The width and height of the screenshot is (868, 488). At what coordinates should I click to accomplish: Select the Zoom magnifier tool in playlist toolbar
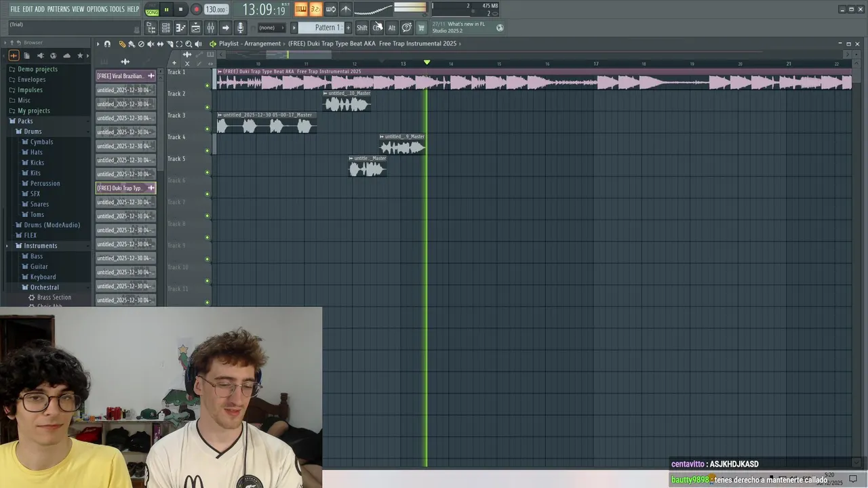[189, 44]
